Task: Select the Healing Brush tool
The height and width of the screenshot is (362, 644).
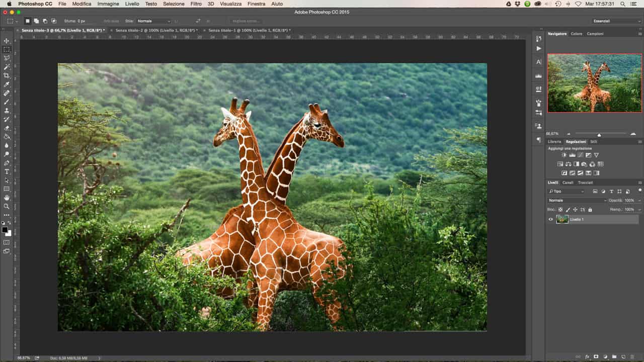Action: click(x=7, y=94)
